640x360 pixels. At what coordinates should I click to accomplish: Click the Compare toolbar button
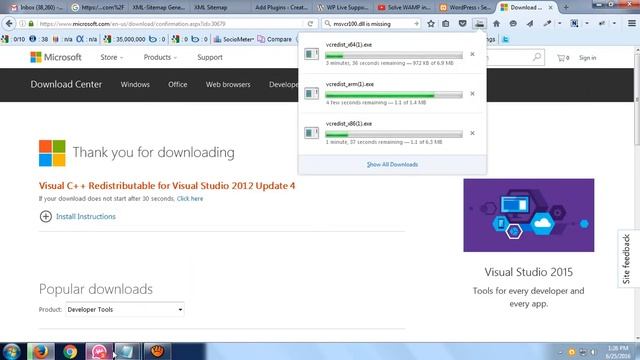pyautogui.click(x=275, y=39)
